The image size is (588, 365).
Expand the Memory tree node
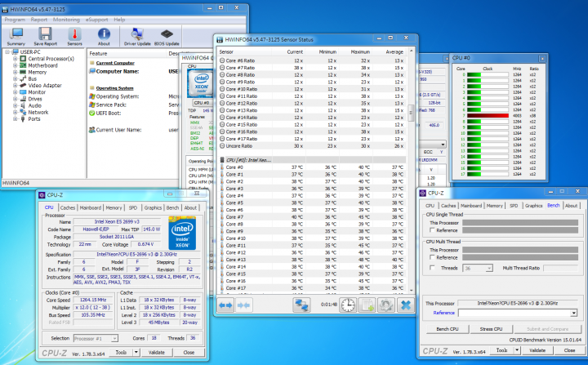(x=15, y=72)
